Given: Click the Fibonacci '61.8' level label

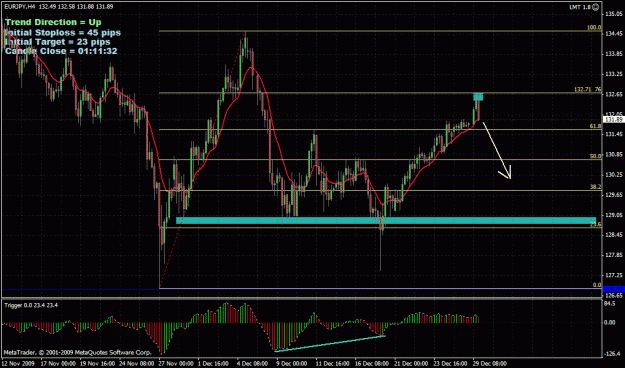Looking at the screenshot, I should [596, 126].
